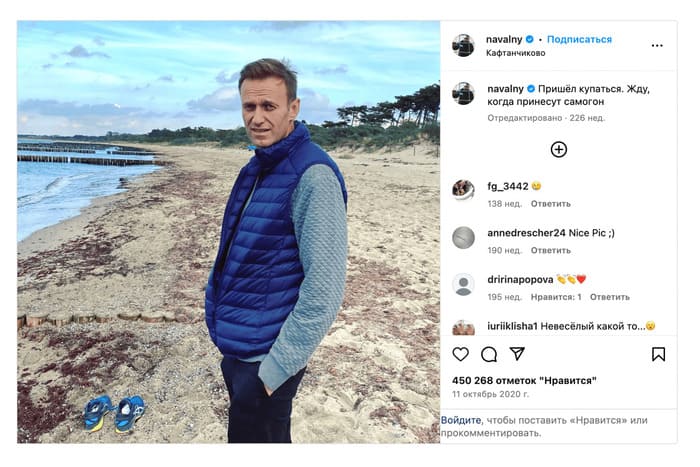Follow the account via Подписаться

pos(581,39)
